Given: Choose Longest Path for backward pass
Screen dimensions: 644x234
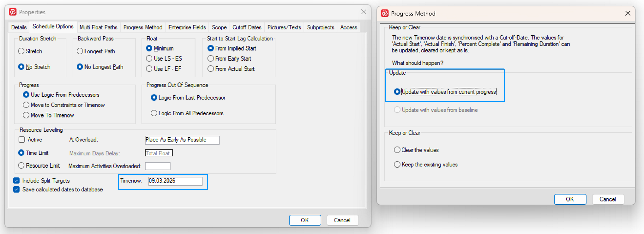Looking at the screenshot, I should pos(80,51).
